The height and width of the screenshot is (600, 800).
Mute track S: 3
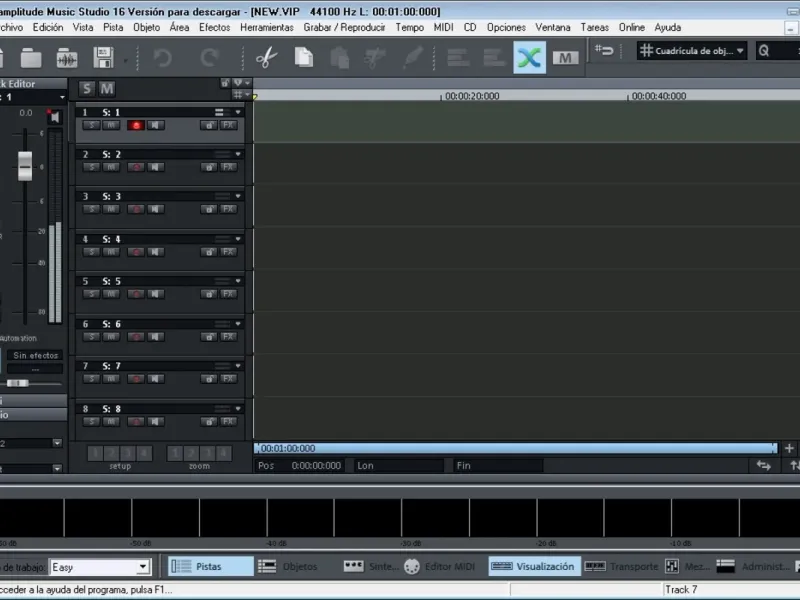point(111,209)
